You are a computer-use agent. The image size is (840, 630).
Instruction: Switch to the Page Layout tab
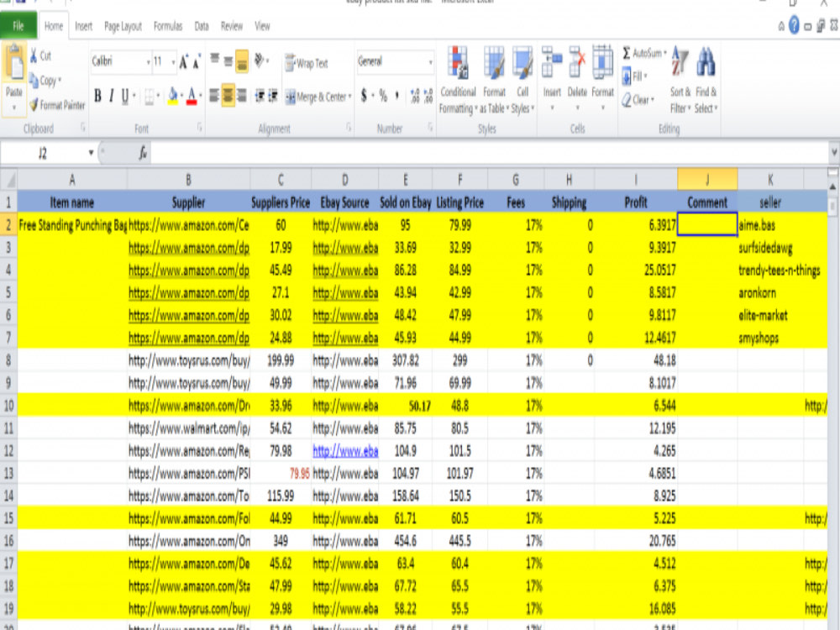[123, 26]
